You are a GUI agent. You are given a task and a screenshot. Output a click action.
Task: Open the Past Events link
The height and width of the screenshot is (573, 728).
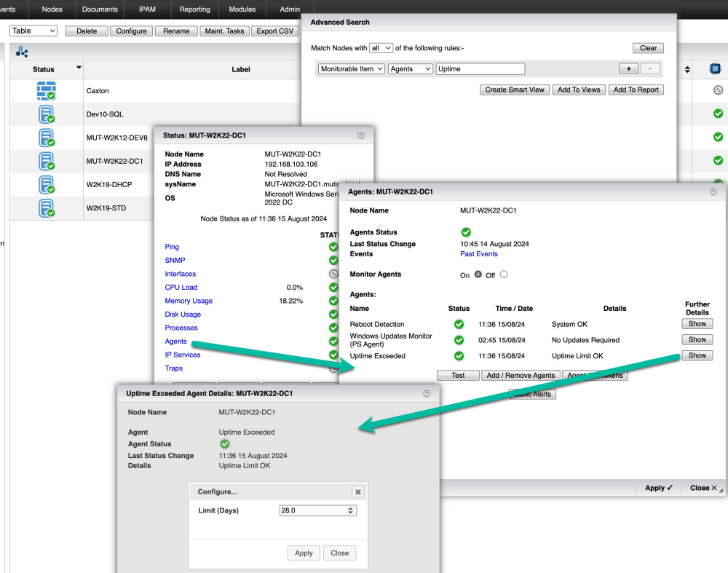(x=478, y=254)
